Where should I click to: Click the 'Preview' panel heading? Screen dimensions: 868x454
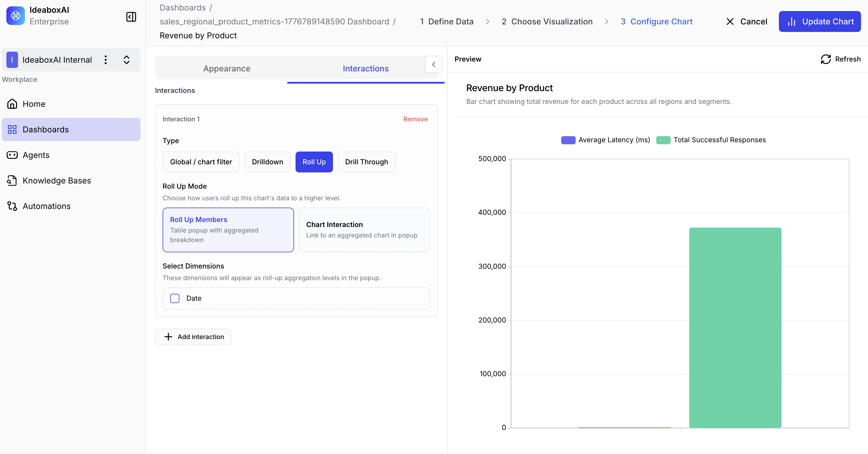pos(468,59)
